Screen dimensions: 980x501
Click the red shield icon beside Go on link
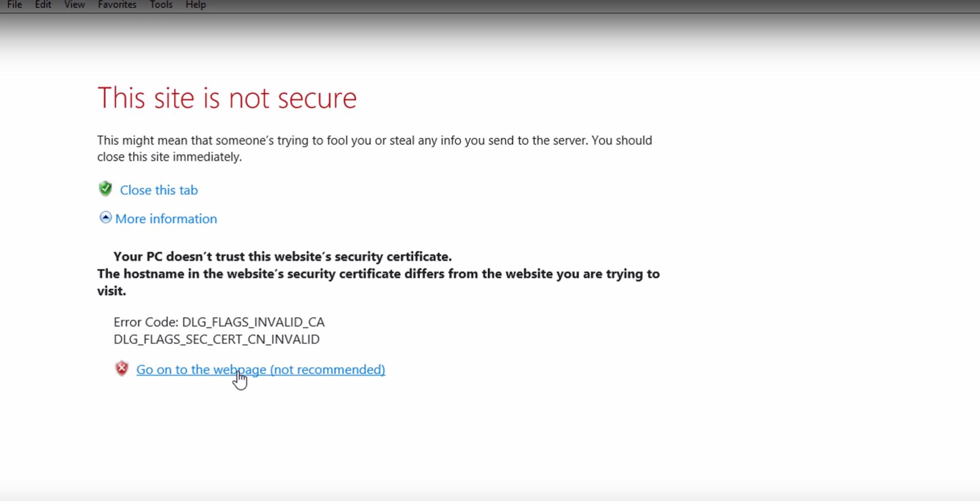click(121, 369)
